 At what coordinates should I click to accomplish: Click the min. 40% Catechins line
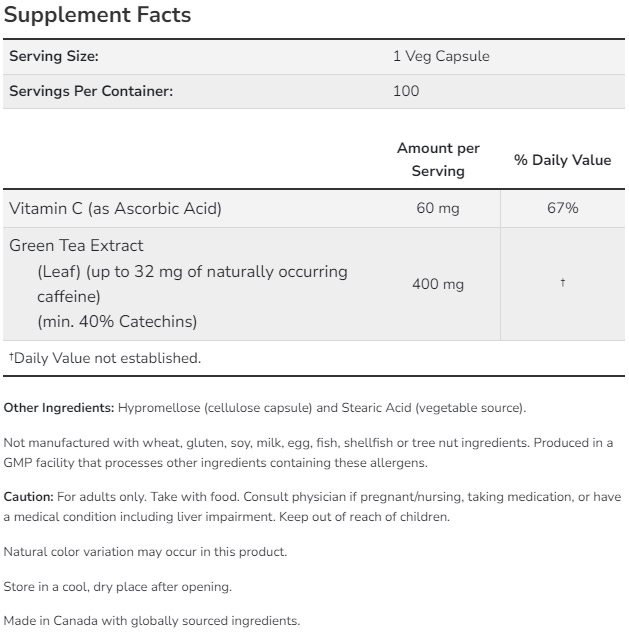(x=117, y=322)
